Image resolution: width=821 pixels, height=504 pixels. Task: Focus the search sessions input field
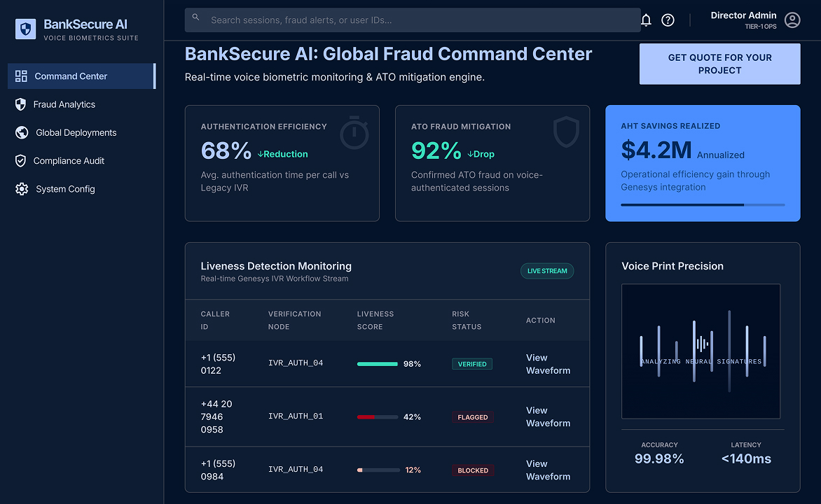pyautogui.click(x=413, y=20)
